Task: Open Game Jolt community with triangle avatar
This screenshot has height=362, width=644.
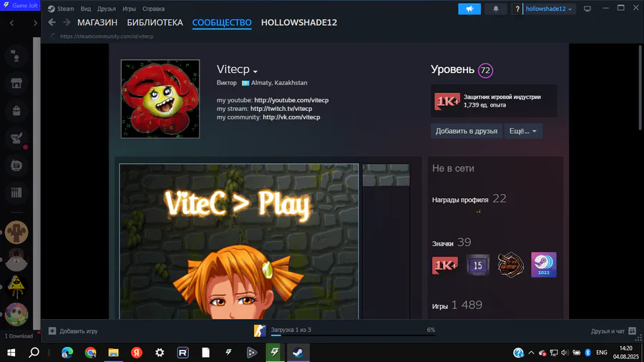Action: (x=16, y=287)
